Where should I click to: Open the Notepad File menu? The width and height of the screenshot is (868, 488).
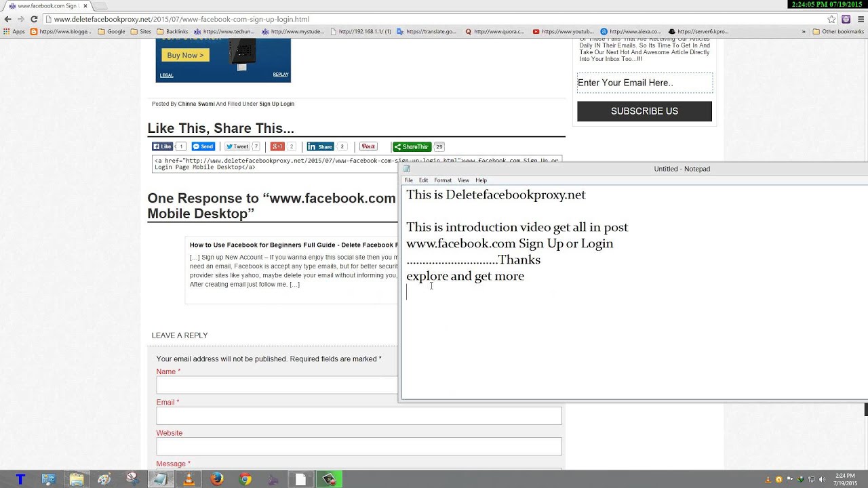click(408, 180)
